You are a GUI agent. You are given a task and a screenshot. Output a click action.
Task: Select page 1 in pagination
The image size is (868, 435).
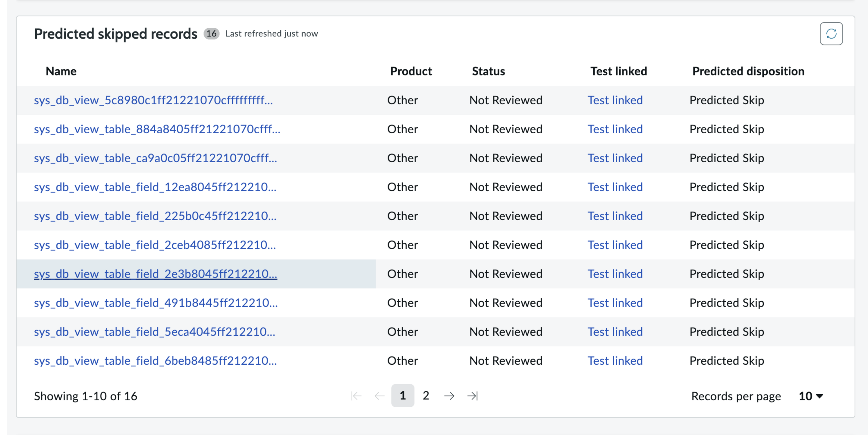[403, 395]
